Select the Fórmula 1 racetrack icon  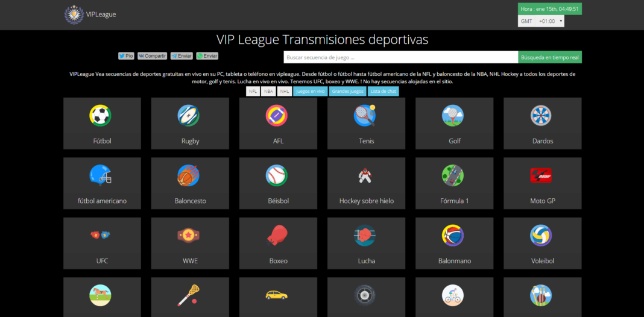452,175
